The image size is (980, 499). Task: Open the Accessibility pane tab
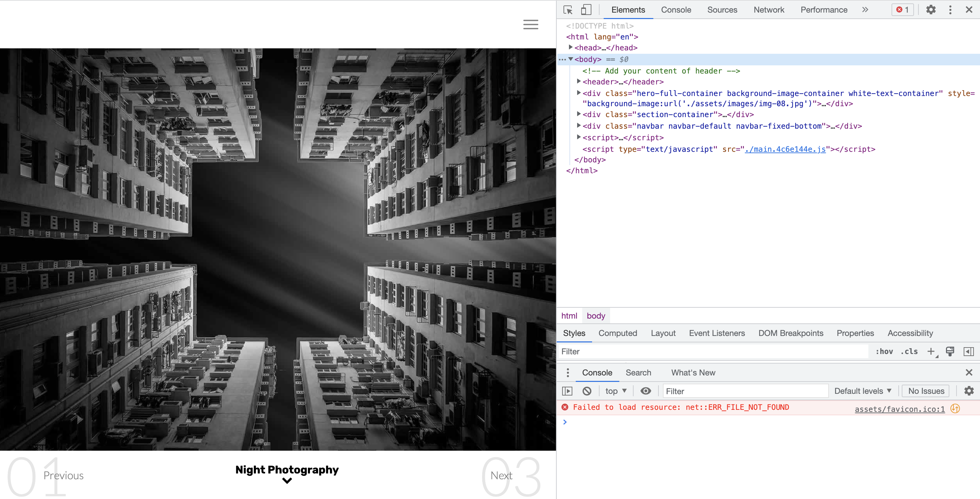[x=910, y=333]
